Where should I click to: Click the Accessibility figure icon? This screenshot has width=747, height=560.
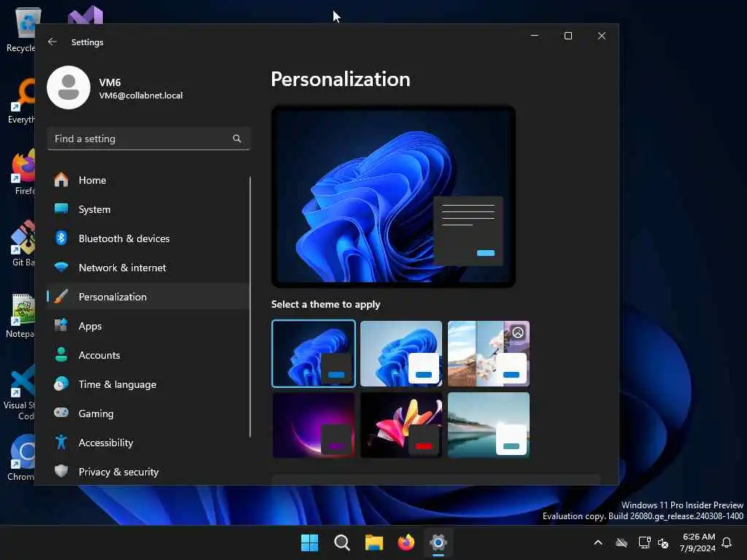(x=61, y=443)
